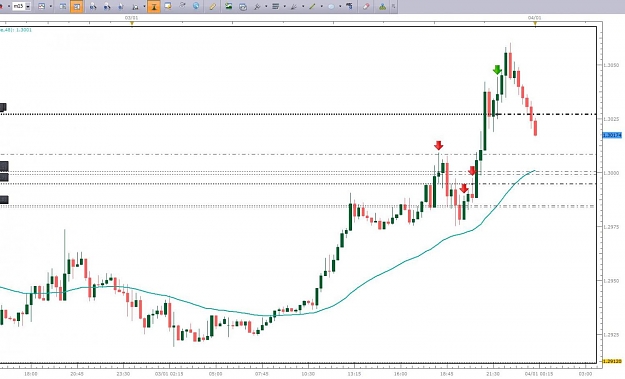This screenshot has height=379, width=625.
Task: Click the red arrow marker at the 1.3000 level
Action: (x=472, y=171)
